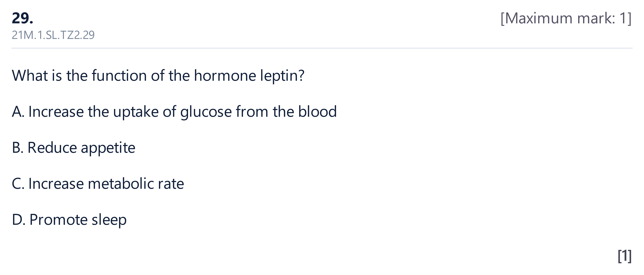Select answer option A about glucose uptake
Image resolution: width=644 pixels, height=275 pixels.
(174, 112)
